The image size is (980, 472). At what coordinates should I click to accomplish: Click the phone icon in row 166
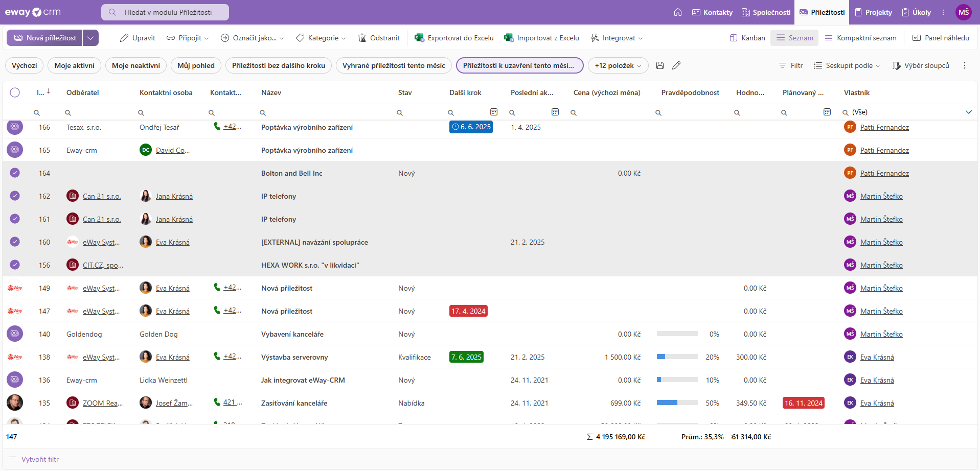(x=217, y=126)
